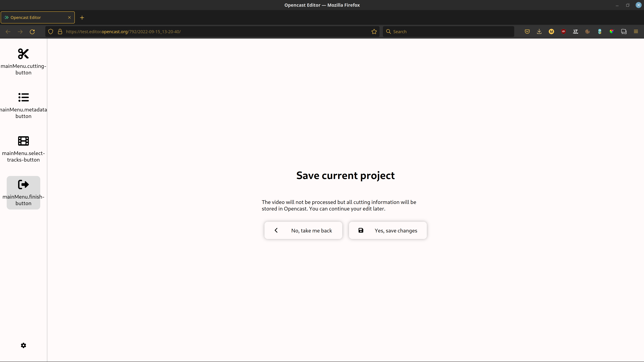Image resolution: width=644 pixels, height=362 pixels.
Task: Click inside the search field
Action: pyautogui.click(x=447, y=32)
